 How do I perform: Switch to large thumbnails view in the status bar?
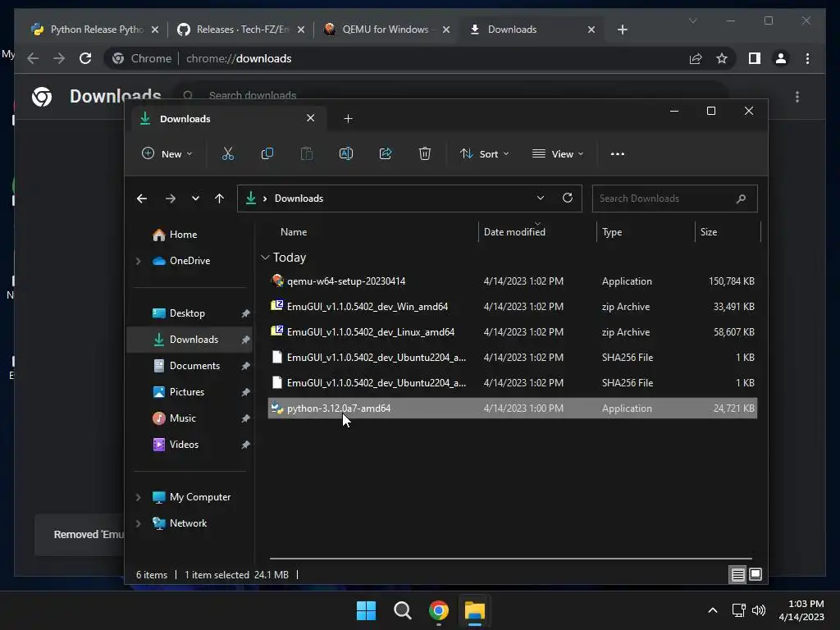point(756,575)
